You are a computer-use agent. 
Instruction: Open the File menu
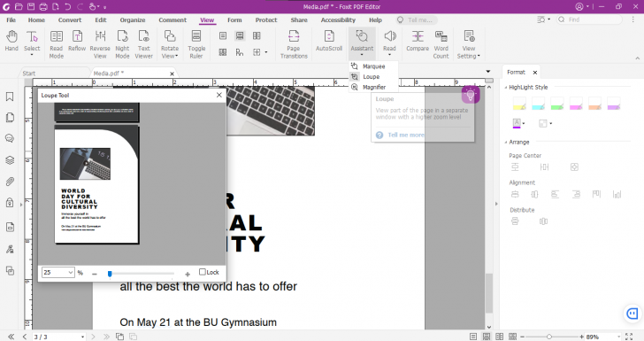point(11,19)
